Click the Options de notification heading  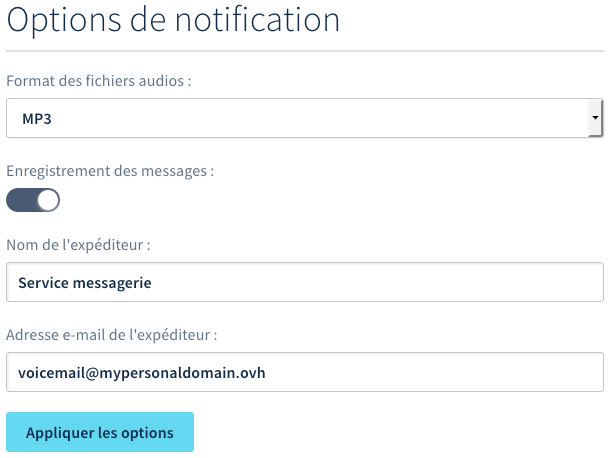click(172, 19)
